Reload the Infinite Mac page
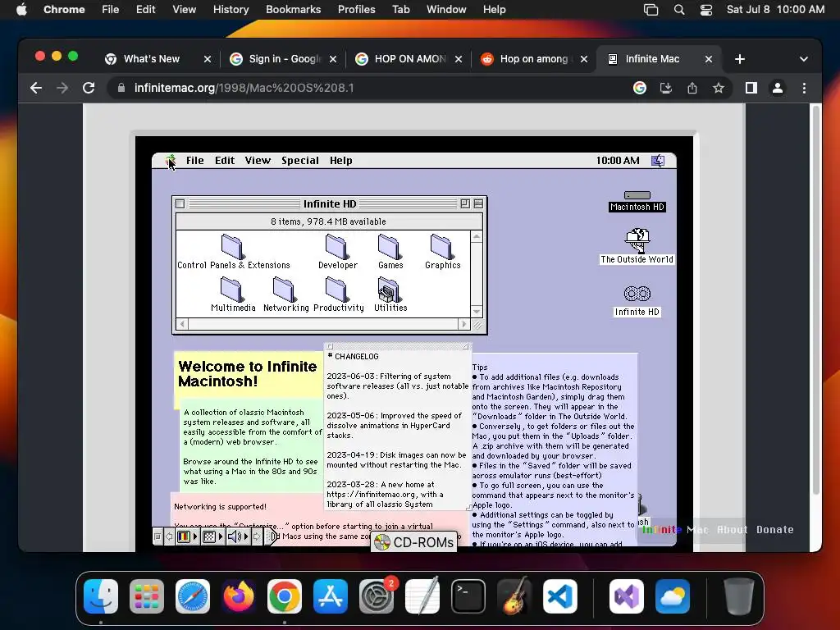 pyautogui.click(x=89, y=88)
